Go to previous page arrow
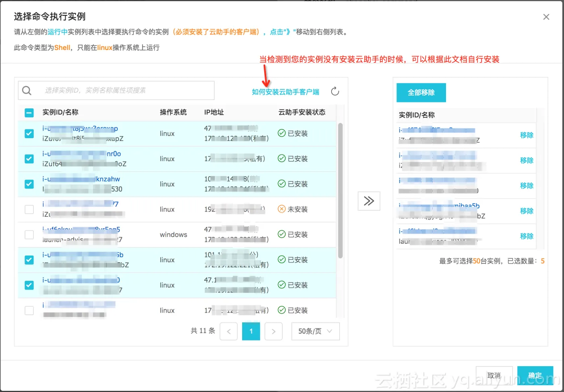Screen dimensions: 564x392 (x=229, y=331)
